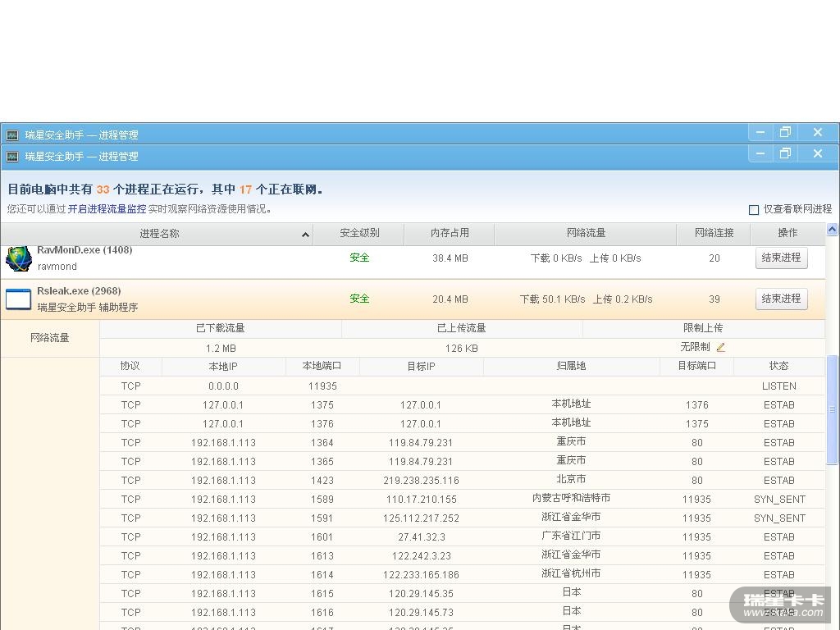The image size is (840, 630).
Task: Select target IP 122.233.165.186
Action: (421, 575)
